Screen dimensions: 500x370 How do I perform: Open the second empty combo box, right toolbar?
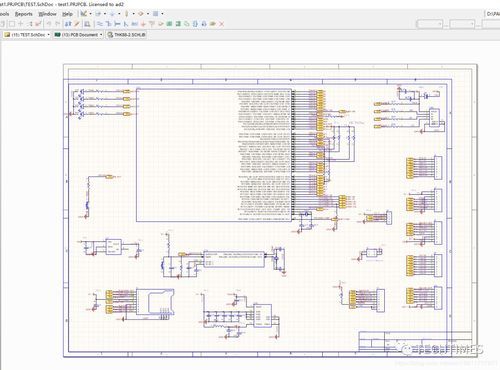click(462, 24)
